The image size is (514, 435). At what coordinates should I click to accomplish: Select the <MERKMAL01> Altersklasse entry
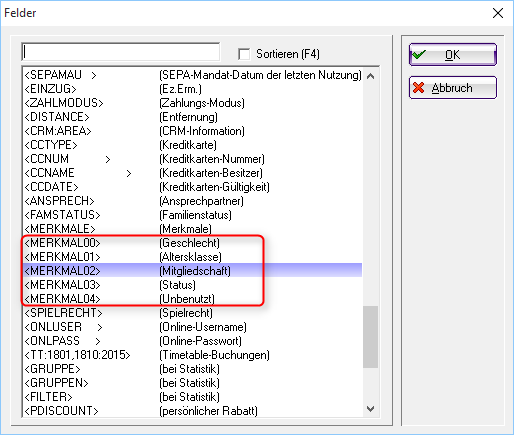pos(193,257)
